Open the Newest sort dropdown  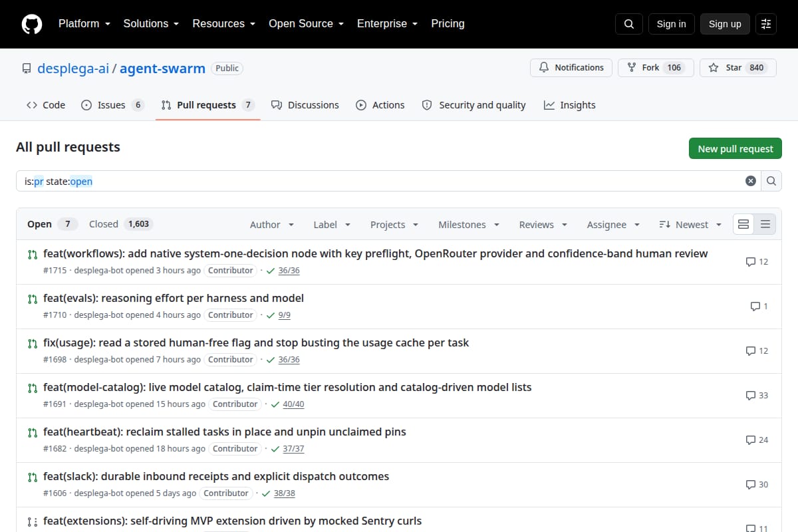[690, 225]
